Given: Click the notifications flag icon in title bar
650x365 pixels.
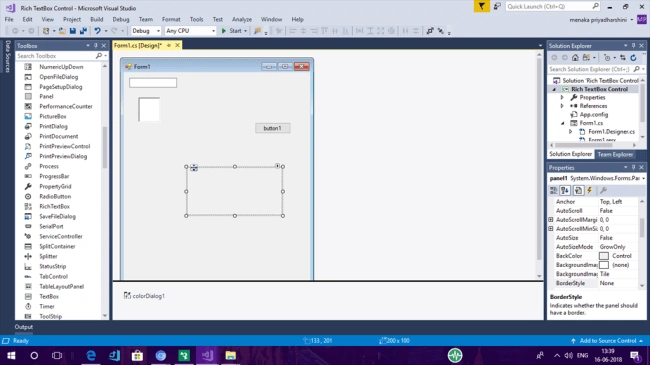Looking at the screenshot, I should pyautogui.click(x=481, y=6).
